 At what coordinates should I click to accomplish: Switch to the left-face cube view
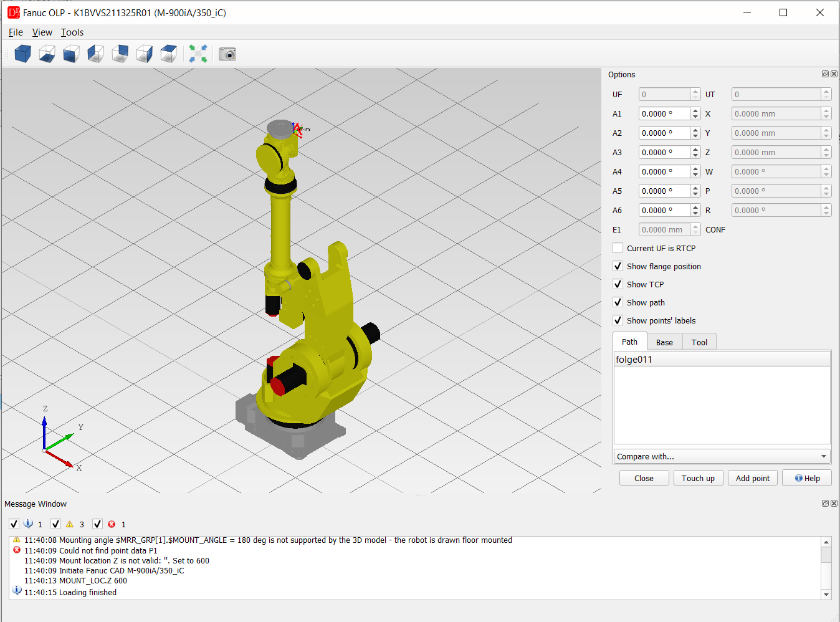click(x=95, y=54)
